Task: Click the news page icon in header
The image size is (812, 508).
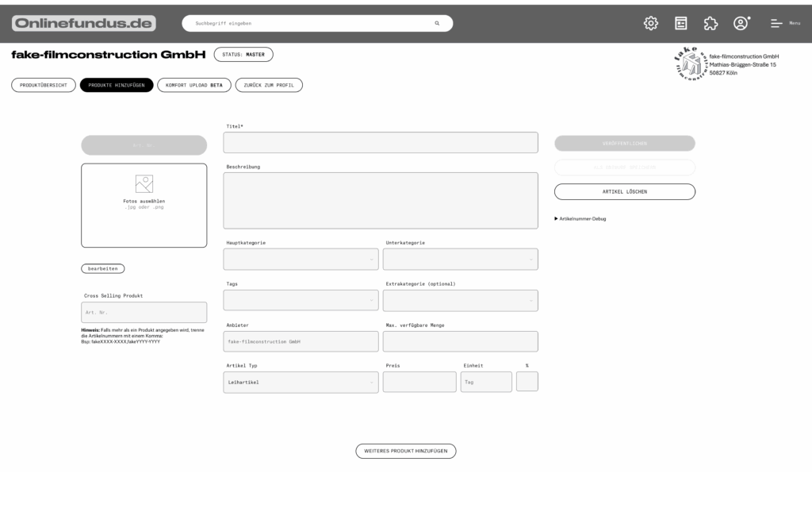Action: point(680,23)
